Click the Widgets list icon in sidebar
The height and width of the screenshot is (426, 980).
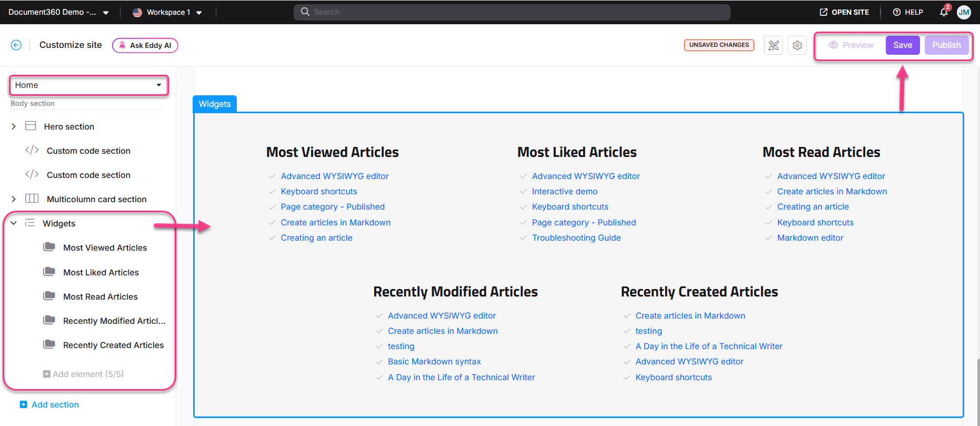tap(30, 223)
